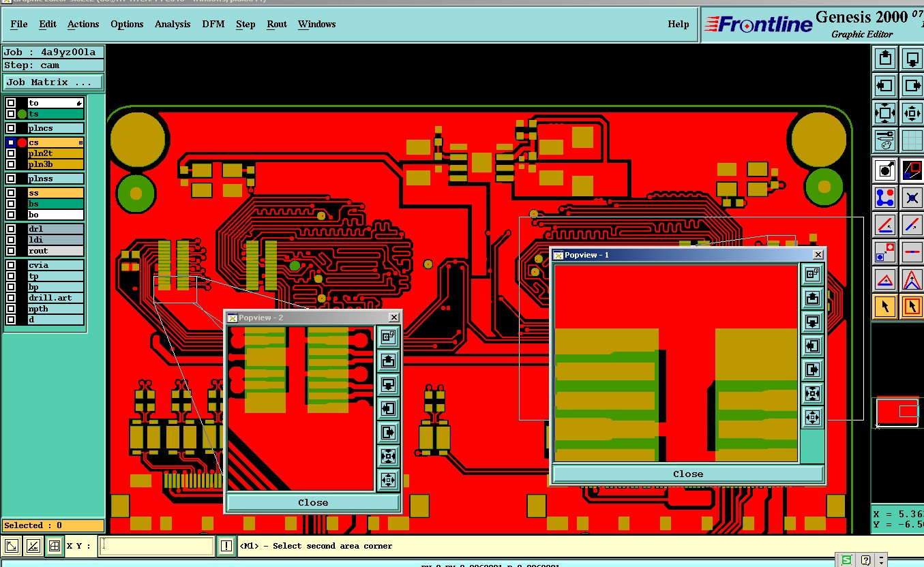The height and width of the screenshot is (567, 924).
Task: Click pan down icon in Popview - 1
Action: click(811, 322)
